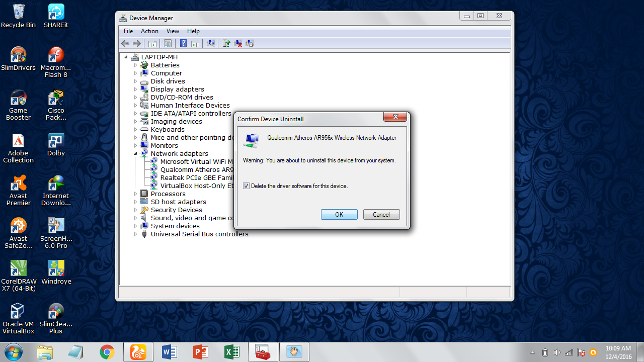The width and height of the screenshot is (644, 362).
Task: Uncheck Delete the driver software checkbox
Action: coord(246,186)
